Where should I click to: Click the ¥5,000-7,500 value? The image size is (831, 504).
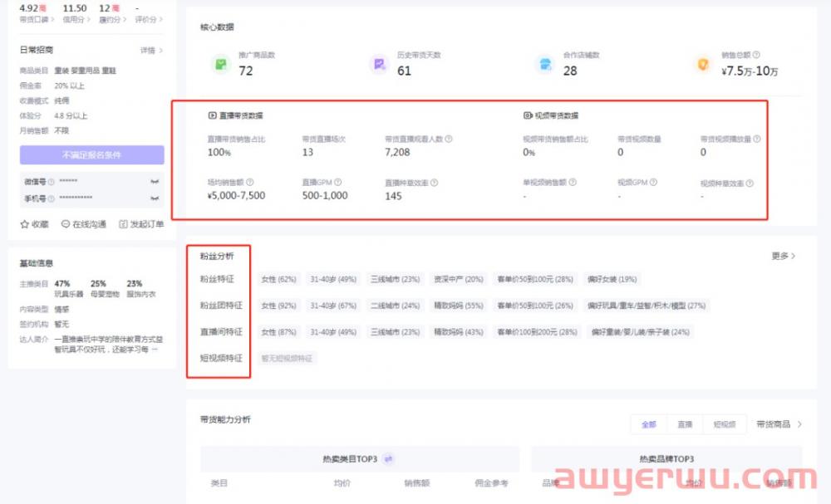pos(236,195)
